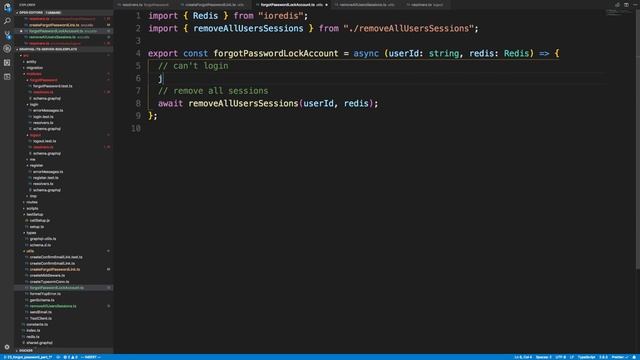Open callSetup.js in the file tree
Screen dimensions: 640x360
40,220
